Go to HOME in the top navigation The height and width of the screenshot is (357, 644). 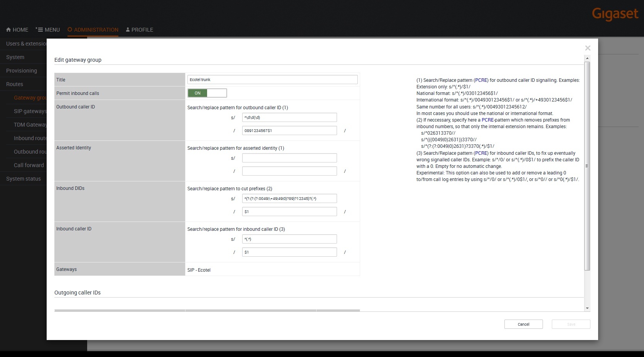[x=17, y=30]
